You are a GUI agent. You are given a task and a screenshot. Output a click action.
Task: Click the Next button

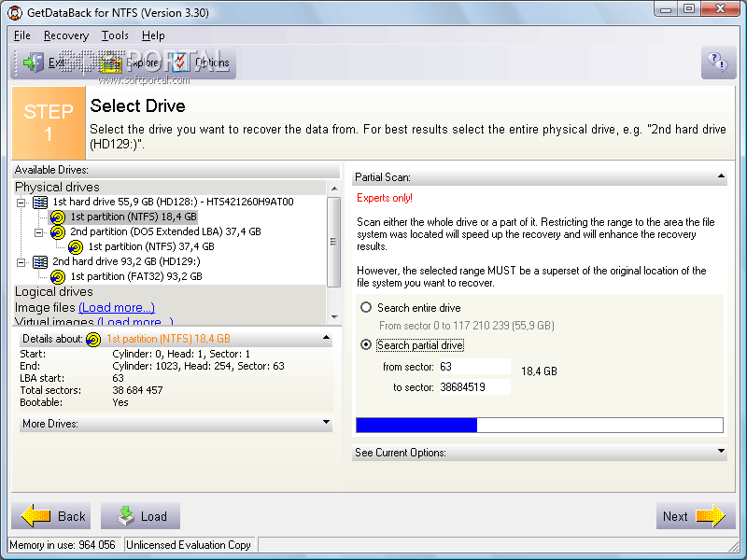tap(696, 516)
